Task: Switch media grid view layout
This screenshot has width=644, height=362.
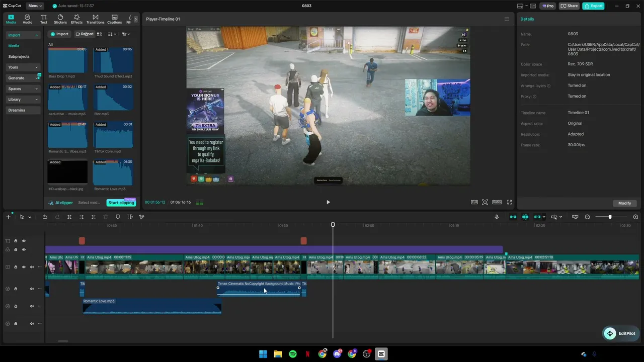Action: pos(99,34)
